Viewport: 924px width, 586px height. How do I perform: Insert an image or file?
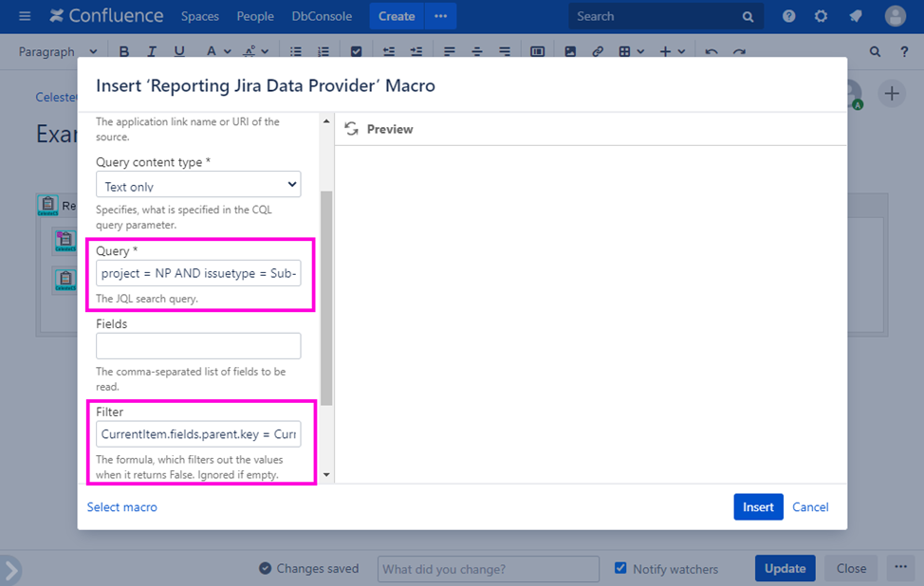[570, 52]
